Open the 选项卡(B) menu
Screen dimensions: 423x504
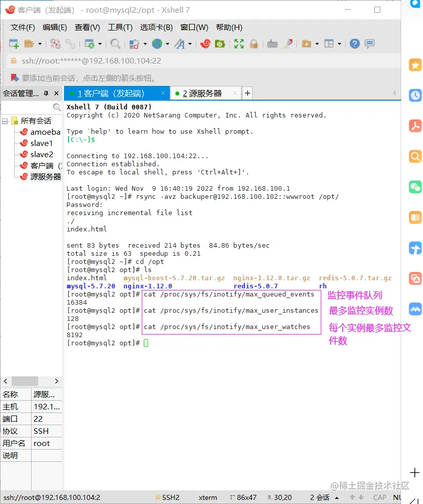[156, 27]
